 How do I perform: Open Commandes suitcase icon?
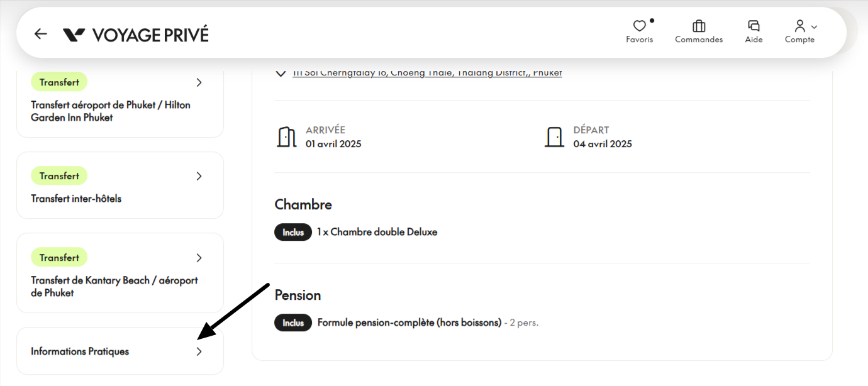coord(699,26)
